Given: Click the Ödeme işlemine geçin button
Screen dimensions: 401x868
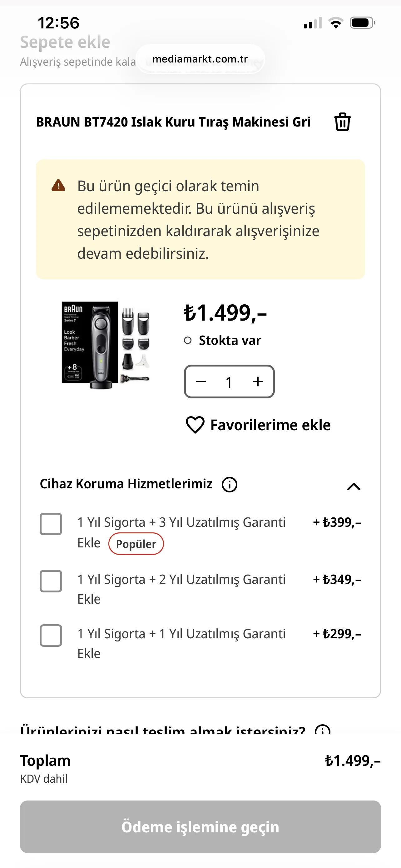Looking at the screenshot, I should coord(200,826).
